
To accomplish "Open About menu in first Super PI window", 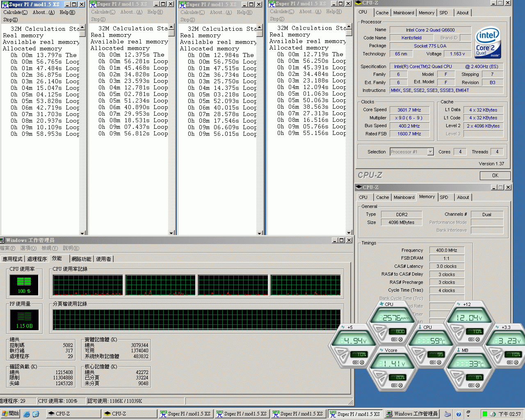I will pos(43,12).
